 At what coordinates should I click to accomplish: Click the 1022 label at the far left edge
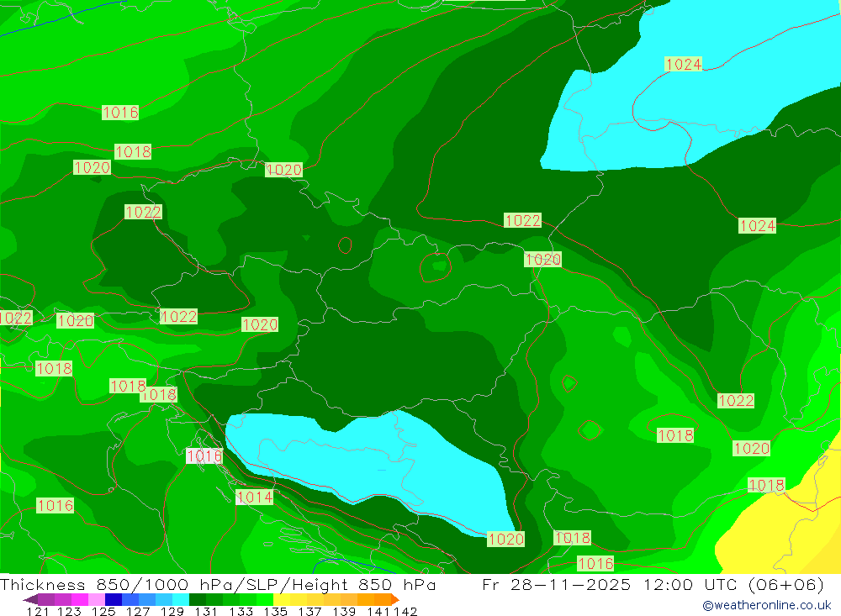(x=16, y=318)
